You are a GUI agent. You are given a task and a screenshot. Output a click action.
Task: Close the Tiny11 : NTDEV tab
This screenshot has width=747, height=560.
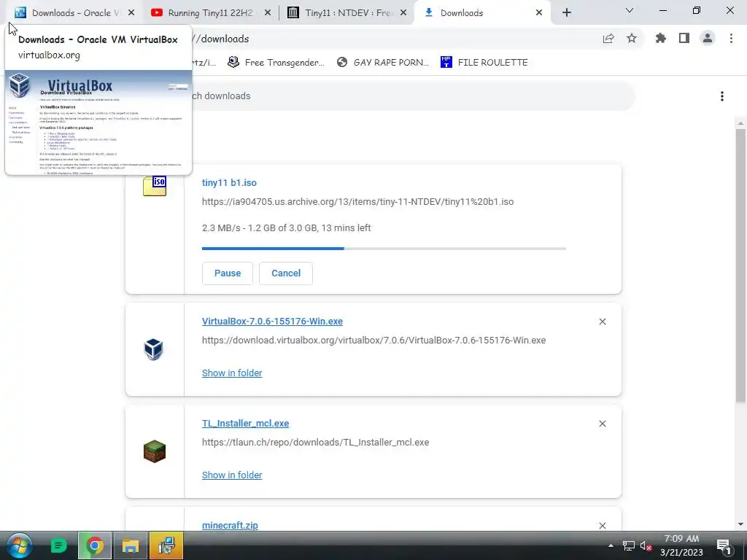coord(403,13)
